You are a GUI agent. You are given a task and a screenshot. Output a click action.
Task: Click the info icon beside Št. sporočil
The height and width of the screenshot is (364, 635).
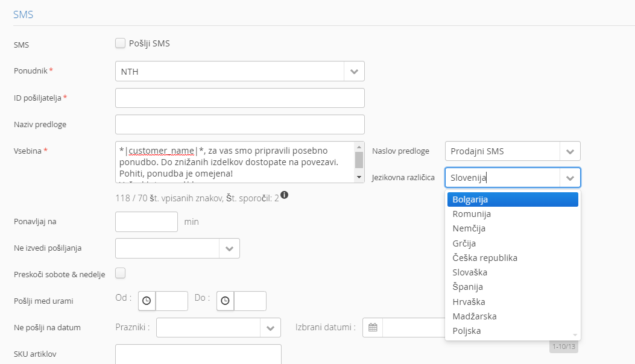[285, 195]
